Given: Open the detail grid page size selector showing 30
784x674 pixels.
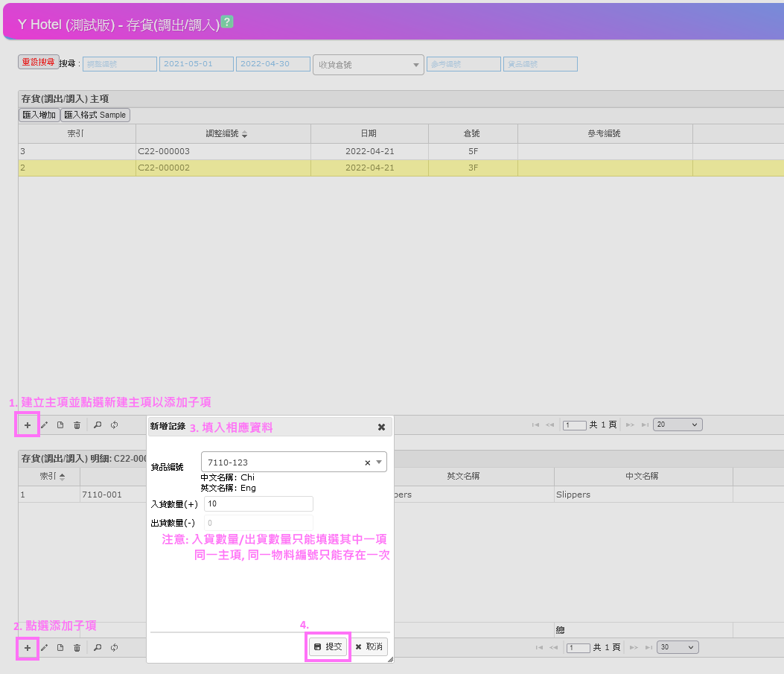Looking at the screenshot, I should coord(677,647).
